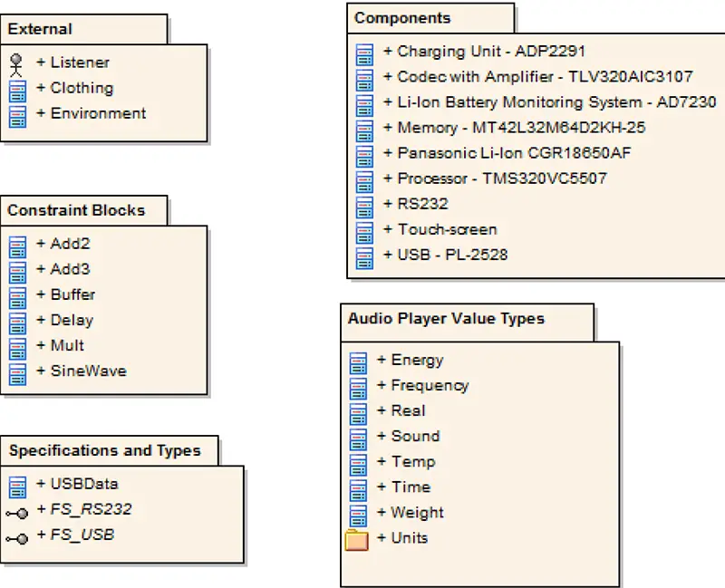725x588 pixels.
Task: Click the '+ Touch-screen' text
Action: [x=440, y=229]
